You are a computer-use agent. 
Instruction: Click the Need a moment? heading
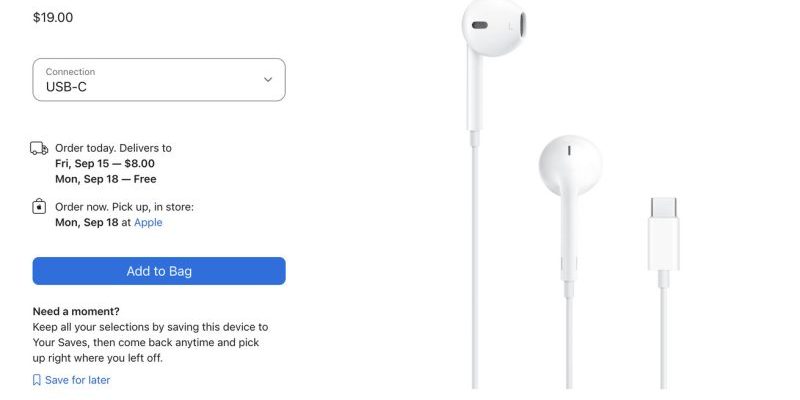point(76,311)
